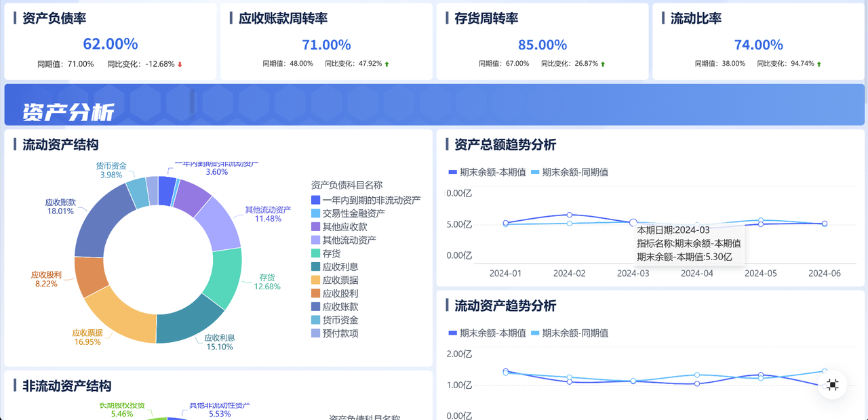Toggle 其他应收款 legend entry
Viewport: 868px width, 420px height.
click(339, 227)
